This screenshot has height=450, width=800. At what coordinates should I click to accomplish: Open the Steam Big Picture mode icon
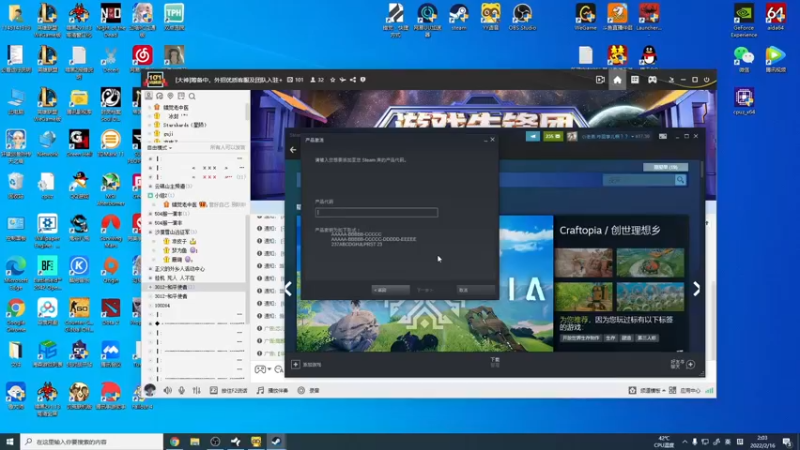pyautogui.click(x=662, y=136)
